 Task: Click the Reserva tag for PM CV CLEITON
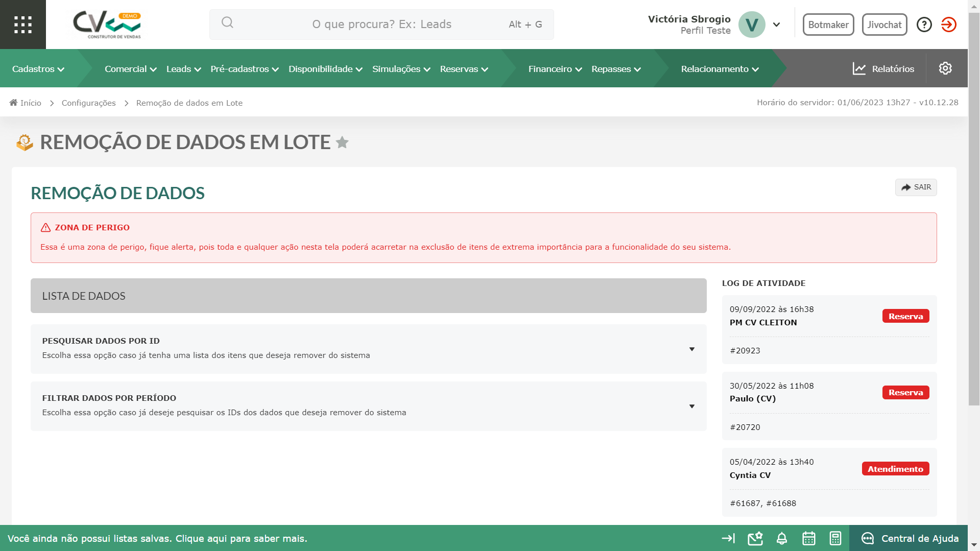pyautogui.click(x=905, y=316)
